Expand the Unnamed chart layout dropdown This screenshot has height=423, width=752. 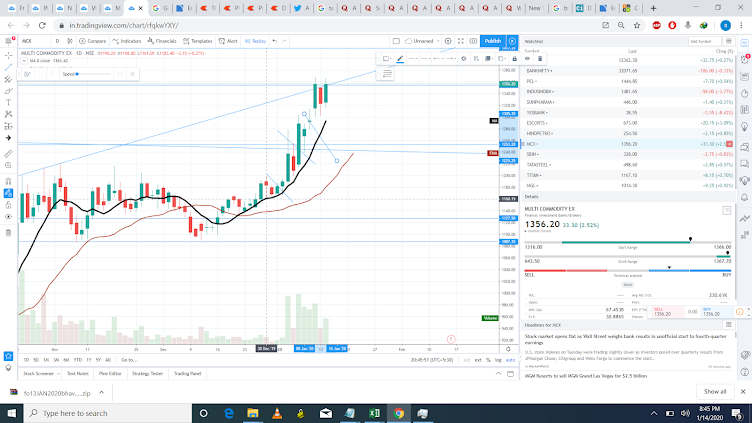pos(423,41)
